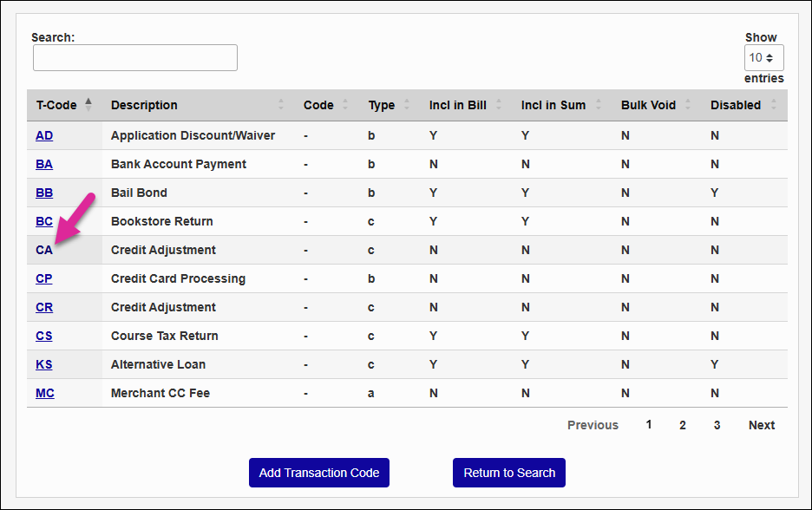Click the Disabled Y value for Bail Bond
This screenshot has width=812, height=510.
coord(715,193)
